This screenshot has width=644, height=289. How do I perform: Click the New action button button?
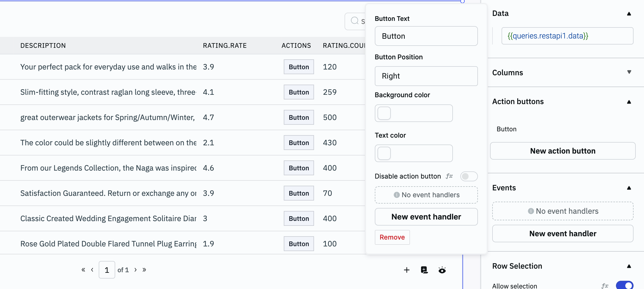[563, 151]
